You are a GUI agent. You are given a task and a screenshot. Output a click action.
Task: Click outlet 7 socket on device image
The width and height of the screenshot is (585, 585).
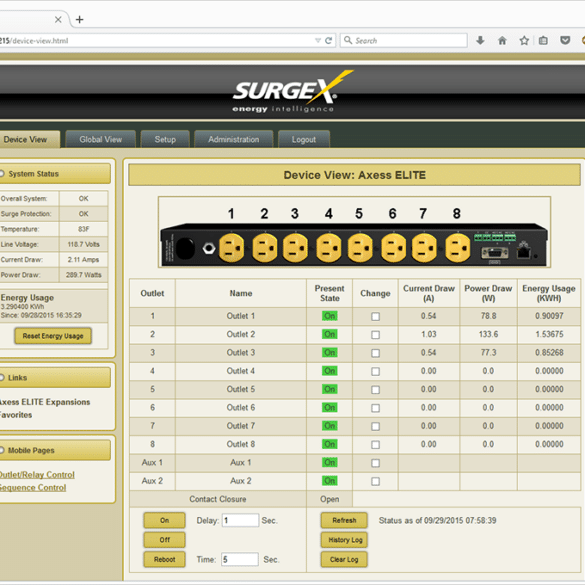pos(424,248)
